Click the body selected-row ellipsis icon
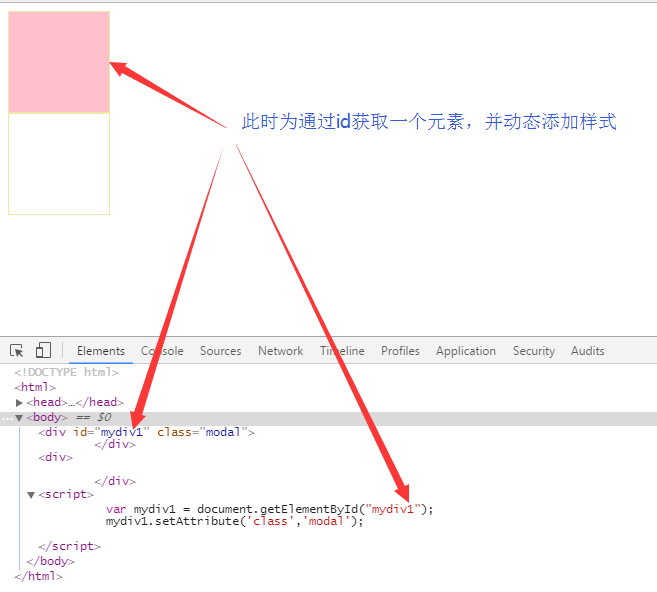The height and width of the screenshot is (592, 657). pyautogui.click(x=7, y=418)
